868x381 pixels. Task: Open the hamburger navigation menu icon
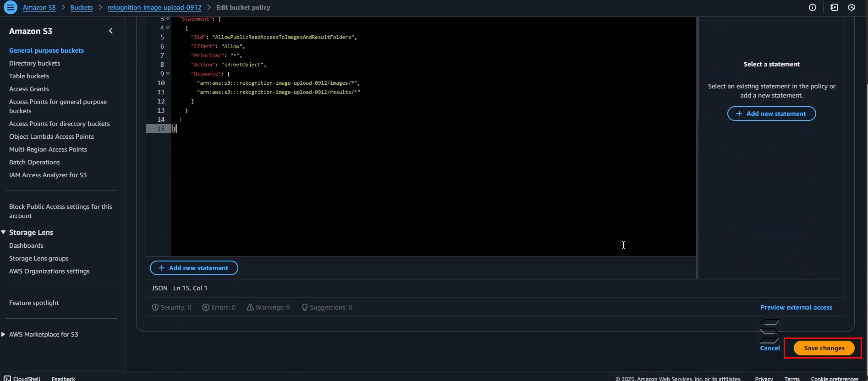(10, 7)
